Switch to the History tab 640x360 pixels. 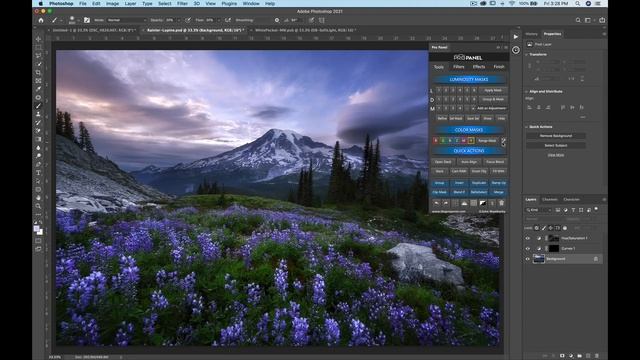coord(531,34)
